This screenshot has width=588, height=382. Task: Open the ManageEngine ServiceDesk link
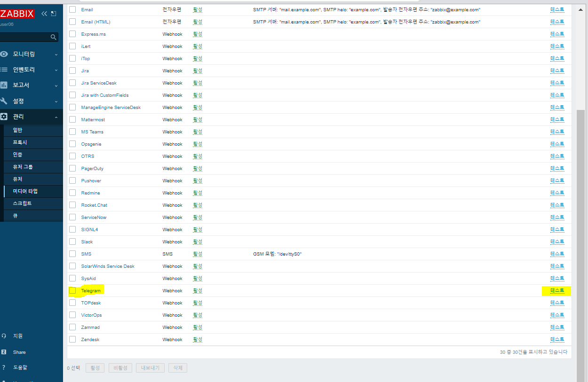point(111,108)
